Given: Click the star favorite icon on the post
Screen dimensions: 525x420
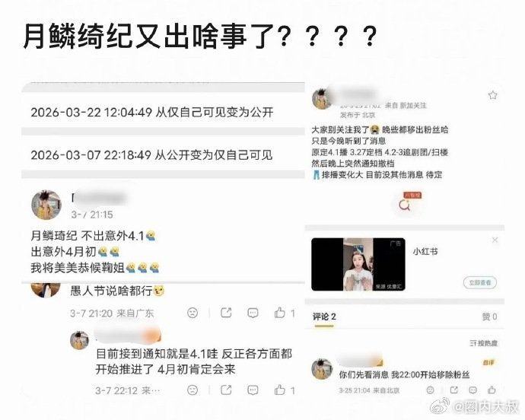Looking at the screenshot, I should (492, 95).
